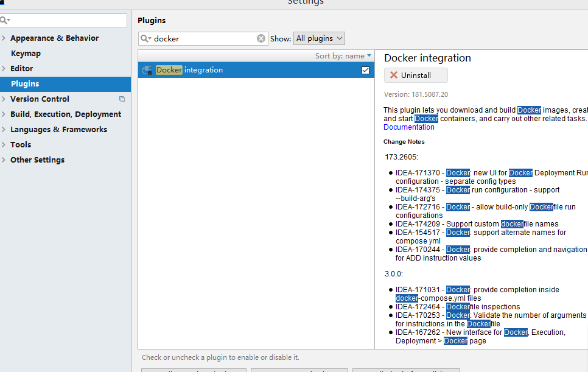Click the Version: 181.5087.20 text

[416, 94]
